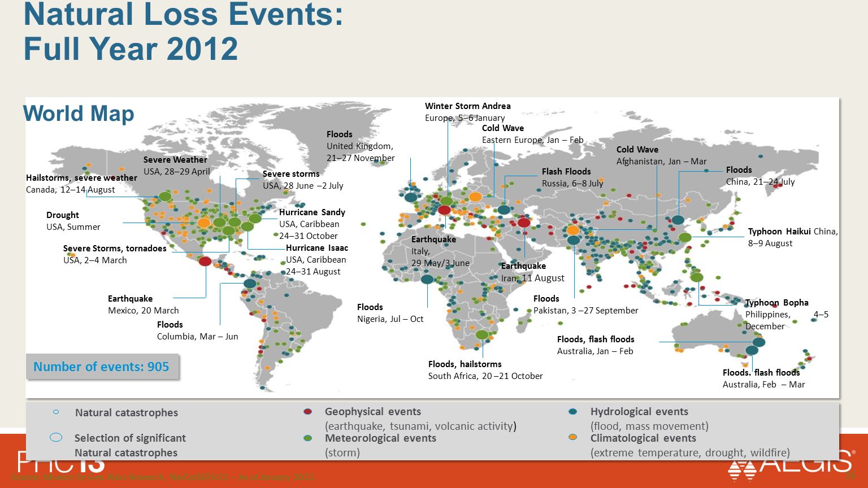Click the small Natural catastrophes legend circle
The width and height of the screenshot is (868, 488).
[x=56, y=412]
